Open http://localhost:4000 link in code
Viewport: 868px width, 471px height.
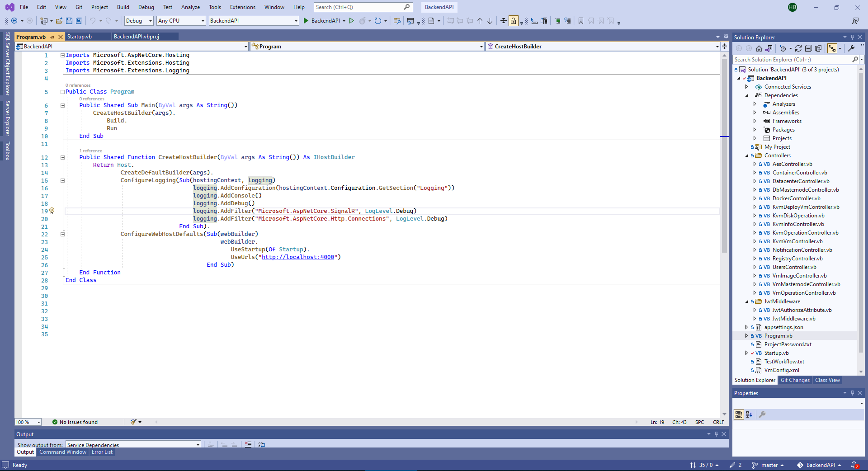click(x=298, y=257)
